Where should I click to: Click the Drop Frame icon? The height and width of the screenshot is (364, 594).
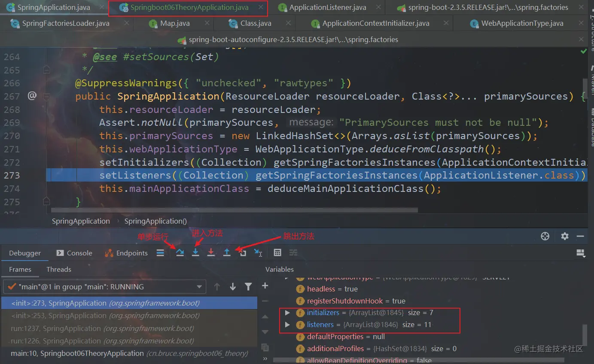[x=243, y=253]
